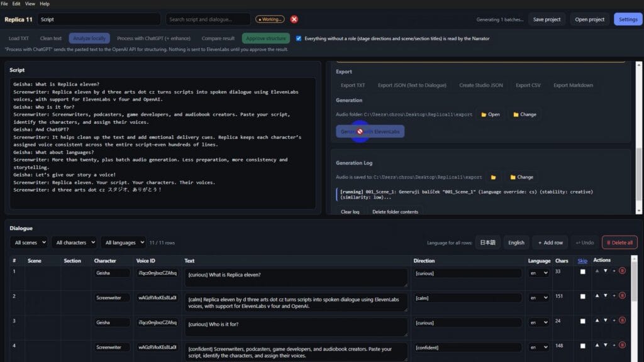
Task: Insert a row after row 3
Action: coord(614,320)
